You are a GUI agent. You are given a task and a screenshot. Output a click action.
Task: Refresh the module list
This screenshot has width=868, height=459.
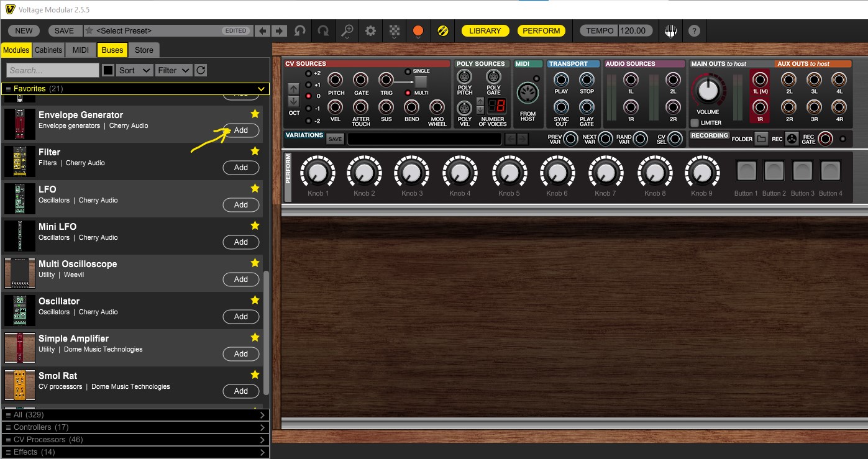[201, 70]
